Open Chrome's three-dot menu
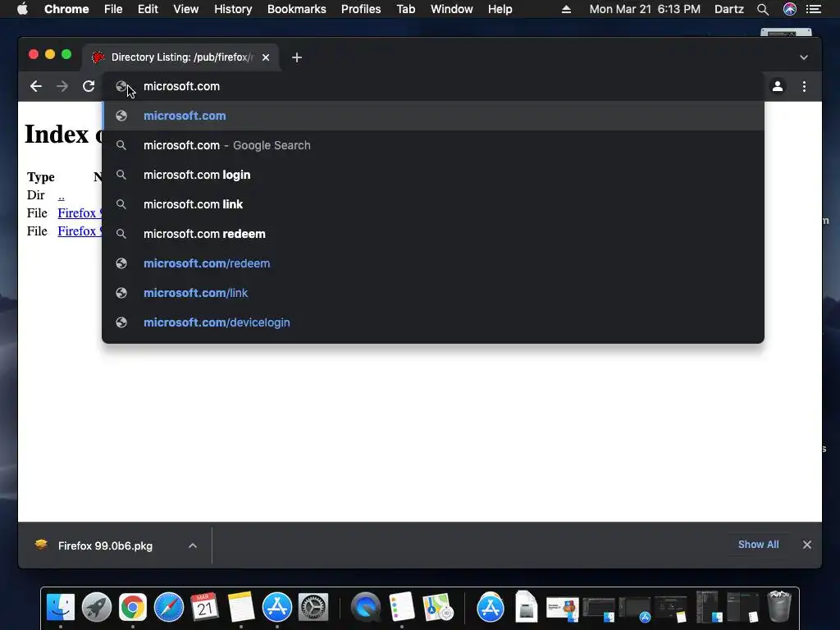Image resolution: width=840 pixels, height=630 pixels. [804, 86]
